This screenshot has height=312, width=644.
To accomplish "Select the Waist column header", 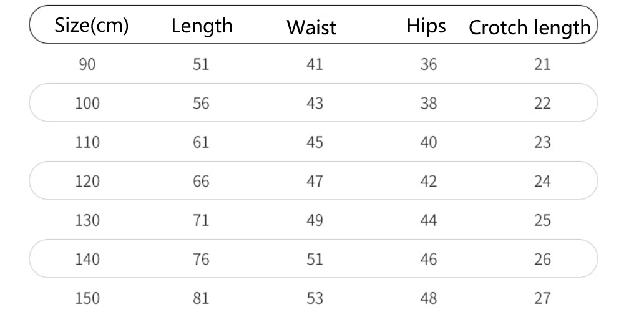I will pyautogui.click(x=311, y=27).
